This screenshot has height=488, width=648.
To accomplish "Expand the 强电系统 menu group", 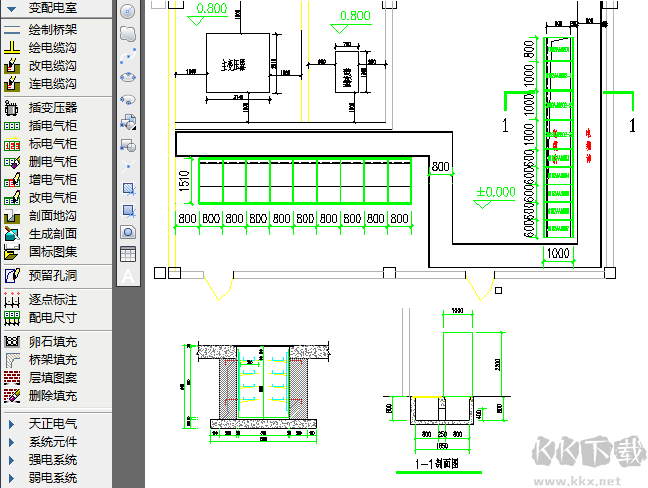I will [x=12, y=460].
